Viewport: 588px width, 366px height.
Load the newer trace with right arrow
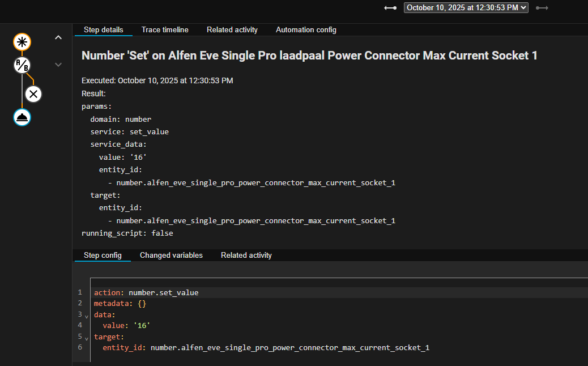542,8
